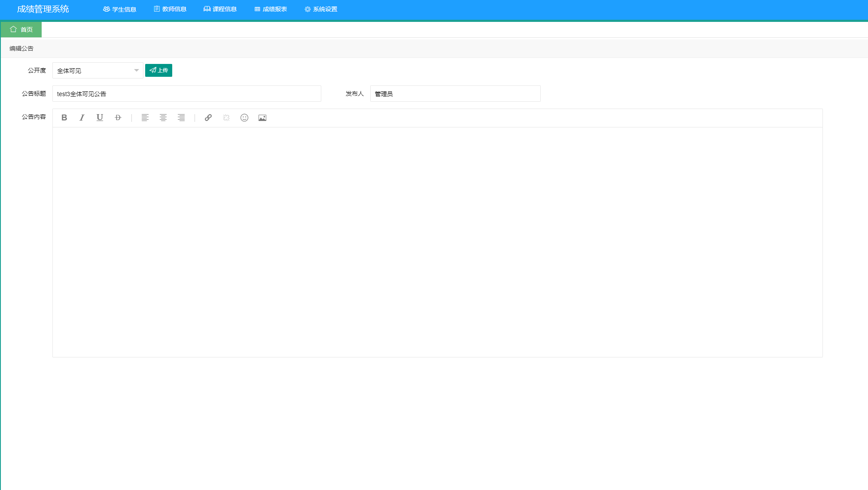
Task: Apply strikethrough formatting
Action: pyautogui.click(x=118, y=118)
